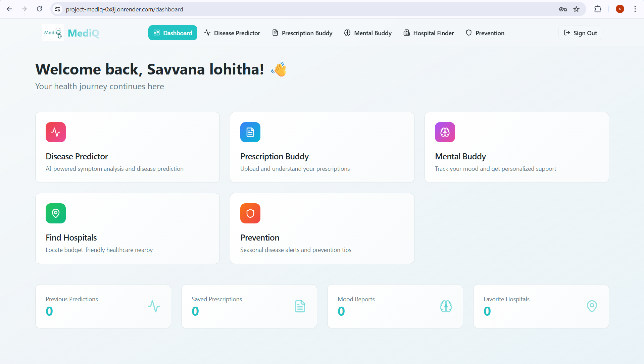Viewport: 644px width, 364px height.
Task: Click the Find Hospitals map pin icon
Action: [55, 213]
